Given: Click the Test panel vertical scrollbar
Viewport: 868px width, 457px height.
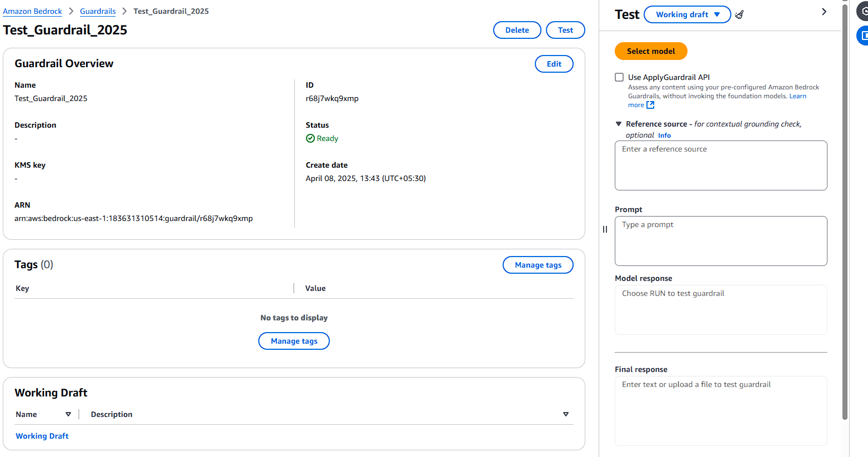Looking at the screenshot, I should click(845, 211).
